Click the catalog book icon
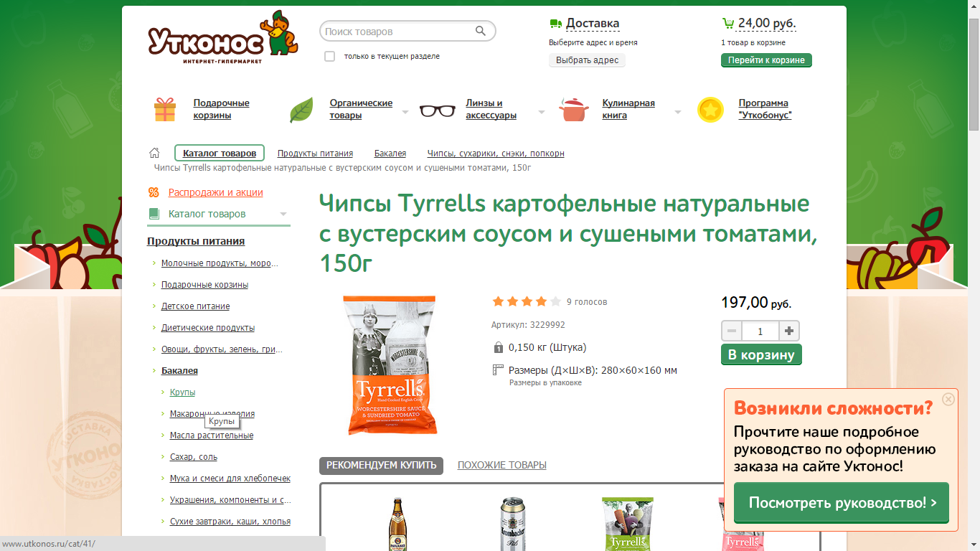This screenshot has height=551, width=980. click(x=154, y=214)
